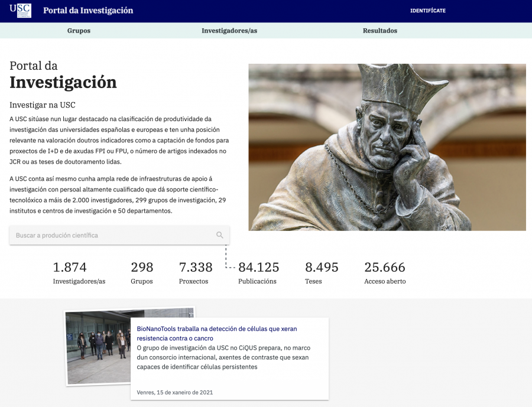This screenshot has height=407, width=532.
Task: Open the 8.495 Teses statistic
Action: pos(322,273)
